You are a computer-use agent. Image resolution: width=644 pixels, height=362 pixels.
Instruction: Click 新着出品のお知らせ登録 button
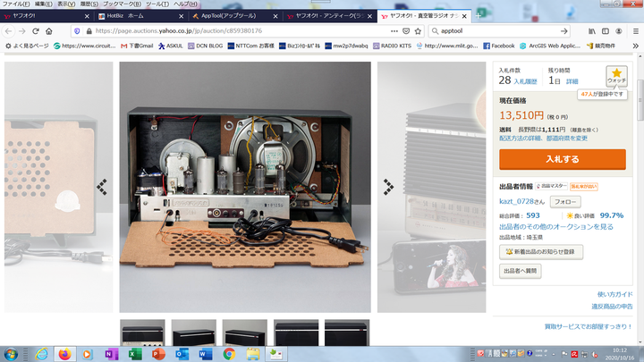pyautogui.click(x=543, y=252)
